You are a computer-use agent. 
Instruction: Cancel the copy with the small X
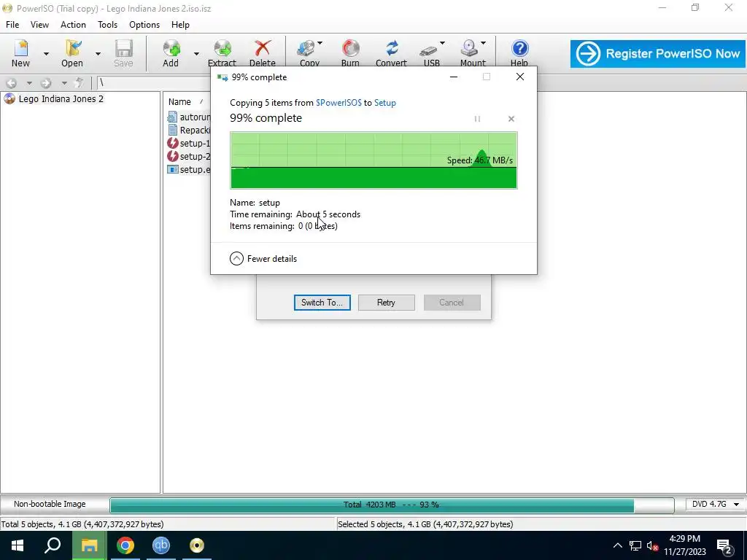tap(511, 119)
